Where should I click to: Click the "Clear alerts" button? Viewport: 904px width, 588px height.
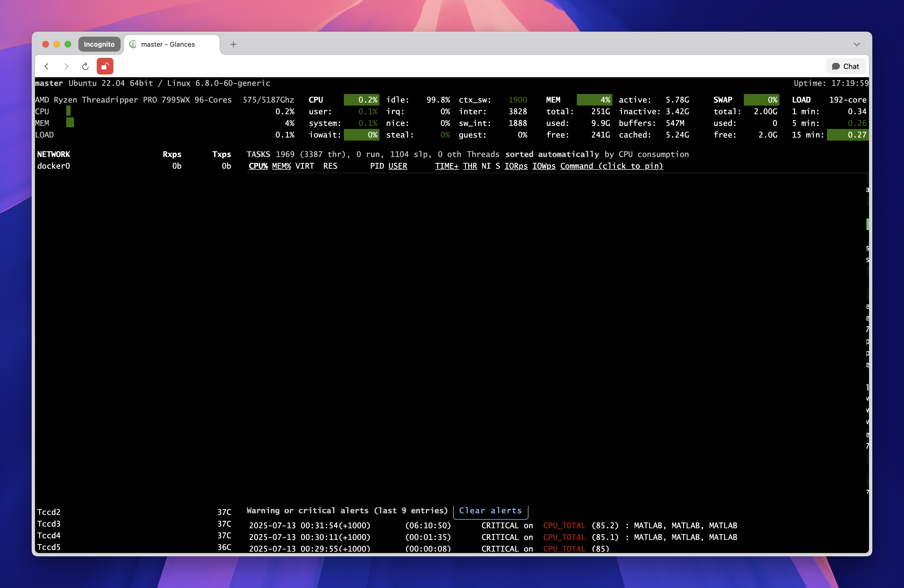pos(490,510)
